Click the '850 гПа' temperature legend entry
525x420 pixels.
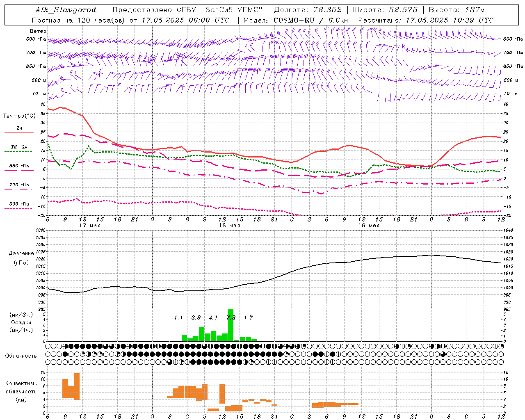point(19,166)
